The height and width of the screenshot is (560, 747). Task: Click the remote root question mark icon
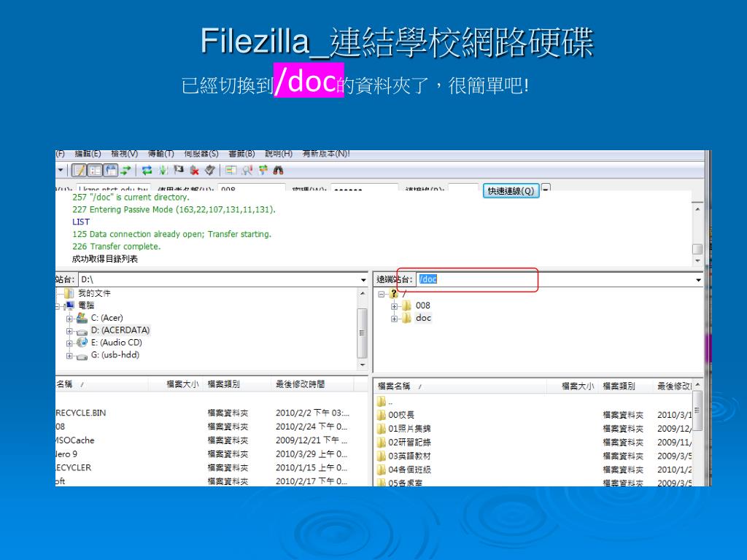[x=393, y=293]
